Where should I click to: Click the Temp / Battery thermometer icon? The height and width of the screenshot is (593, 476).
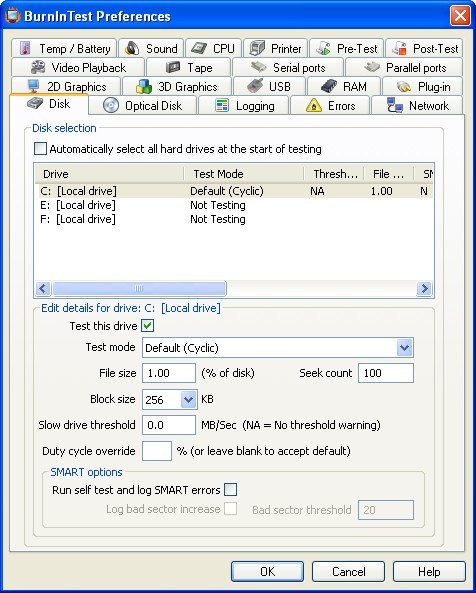click(25, 48)
